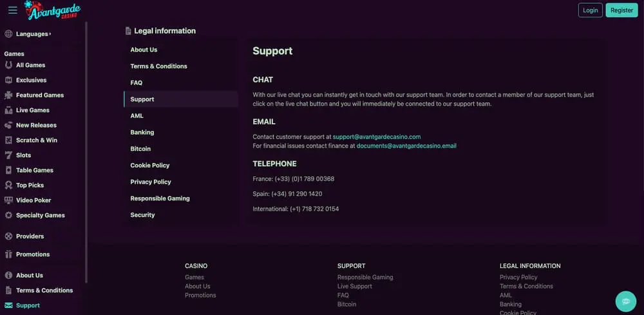The image size is (644, 315).
Task: Click the Avantgarde Casino logo
Action: click(52, 10)
